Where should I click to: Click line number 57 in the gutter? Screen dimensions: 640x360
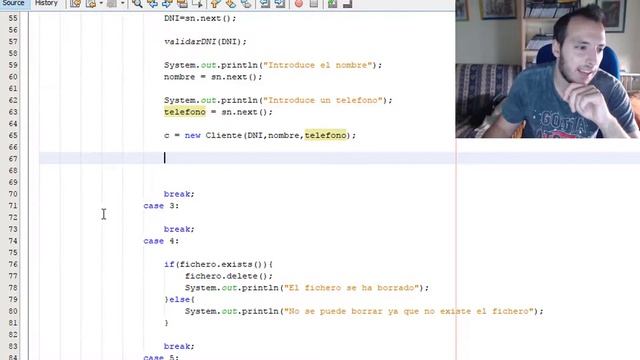(x=13, y=42)
